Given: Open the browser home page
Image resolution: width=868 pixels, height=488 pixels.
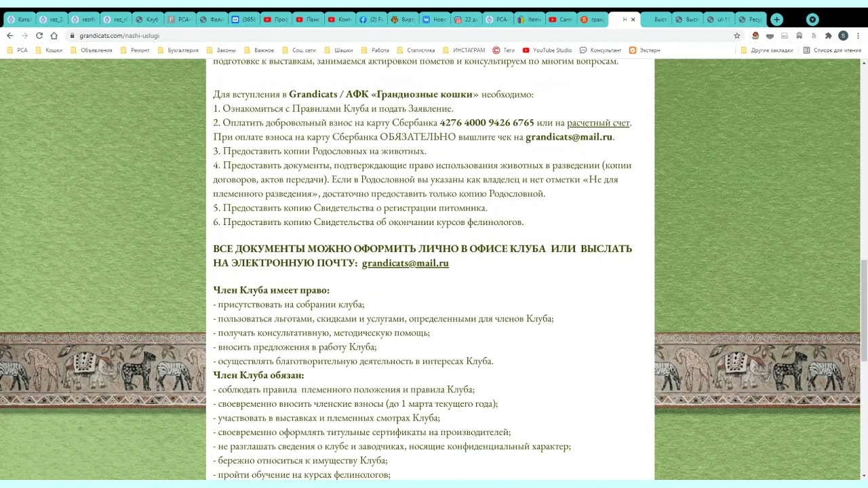Looking at the screenshot, I should pyautogui.click(x=54, y=35).
